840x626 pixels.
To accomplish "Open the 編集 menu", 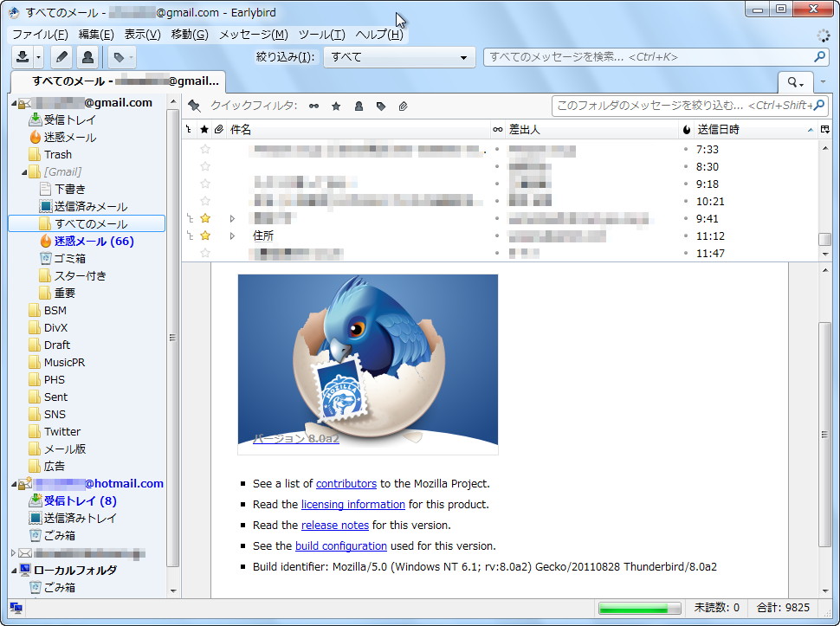I will (x=96, y=35).
